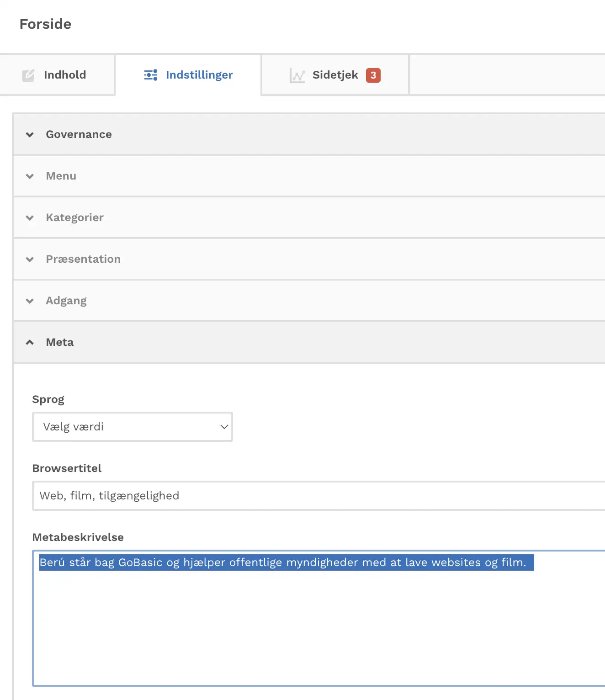Expand the Governance section
Screen dimensions: 605x700
point(309,134)
